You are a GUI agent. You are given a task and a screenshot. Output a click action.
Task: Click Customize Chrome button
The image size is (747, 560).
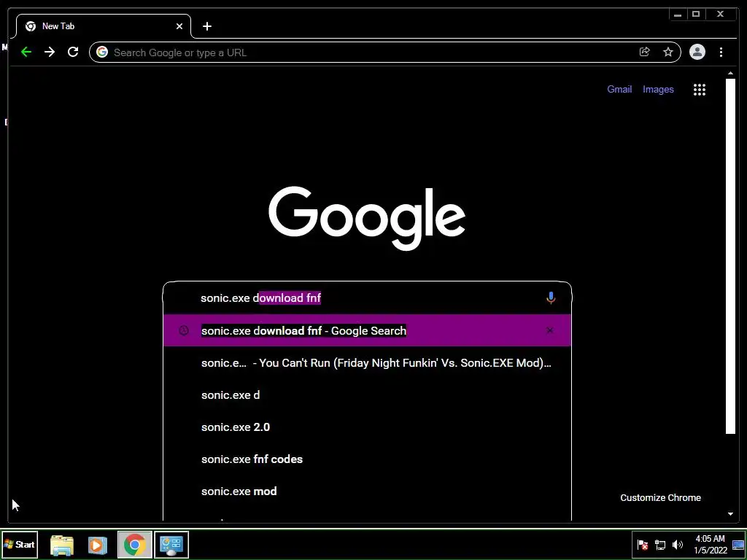pos(660,497)
